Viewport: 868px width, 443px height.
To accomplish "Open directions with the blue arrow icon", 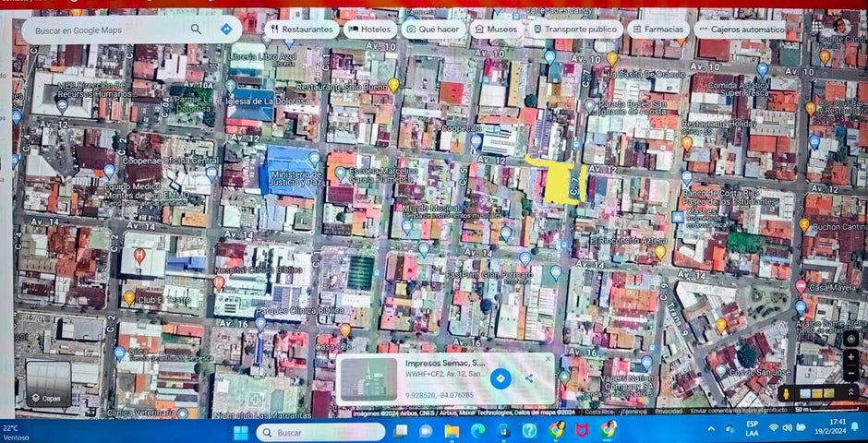I will [x=225, y=30].
